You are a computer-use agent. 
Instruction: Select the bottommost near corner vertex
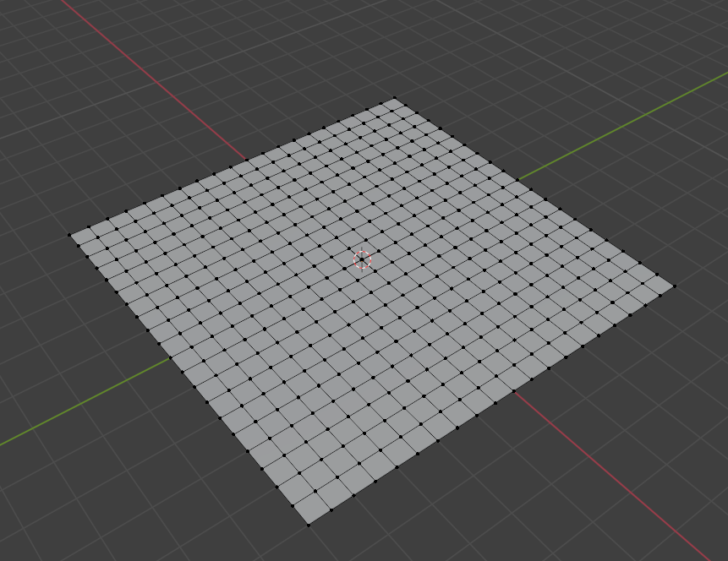[x=308, y=525]
